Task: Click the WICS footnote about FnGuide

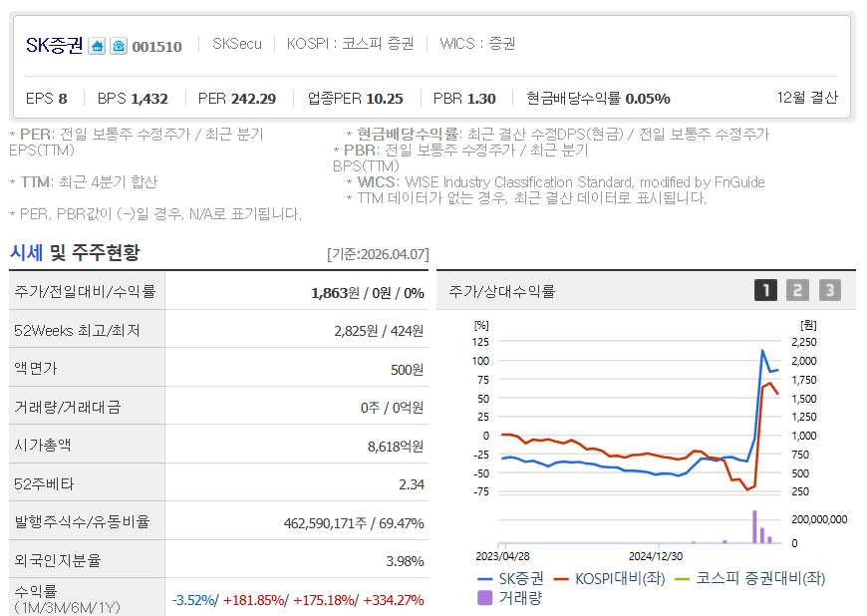Action: (556, 182)
